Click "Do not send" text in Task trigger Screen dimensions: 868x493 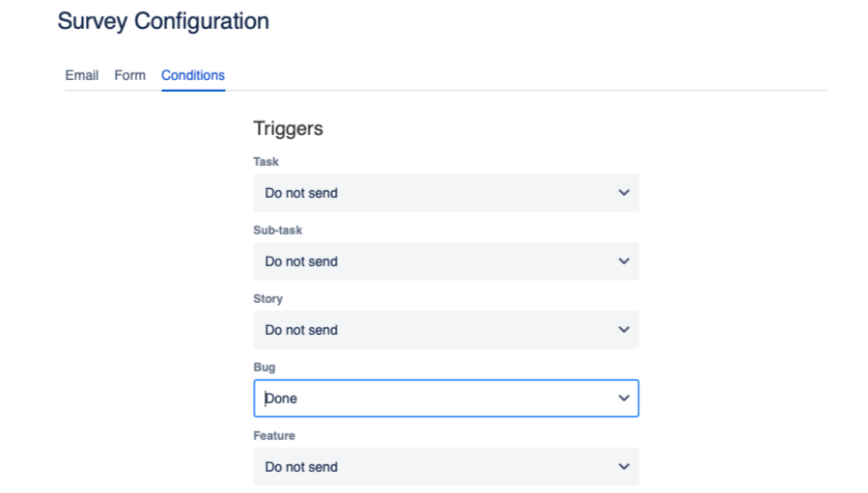click(301, 193)
